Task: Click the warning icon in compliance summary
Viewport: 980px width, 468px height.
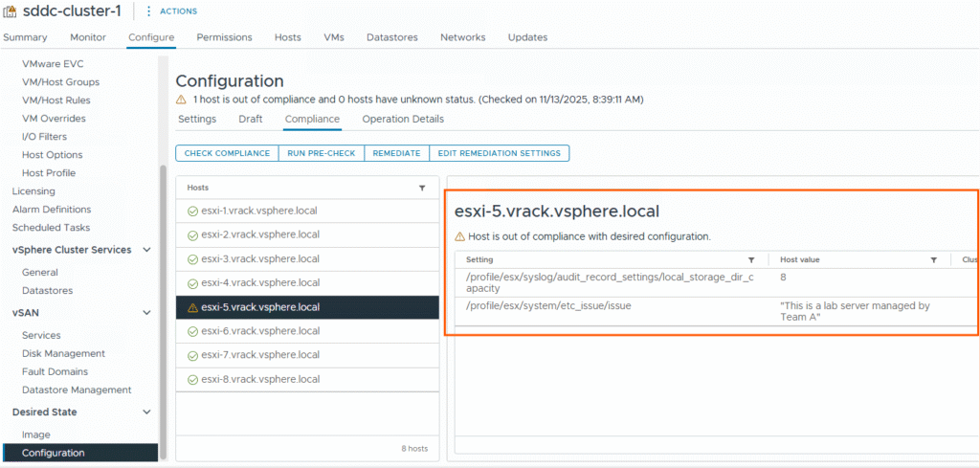Action: 182,100
